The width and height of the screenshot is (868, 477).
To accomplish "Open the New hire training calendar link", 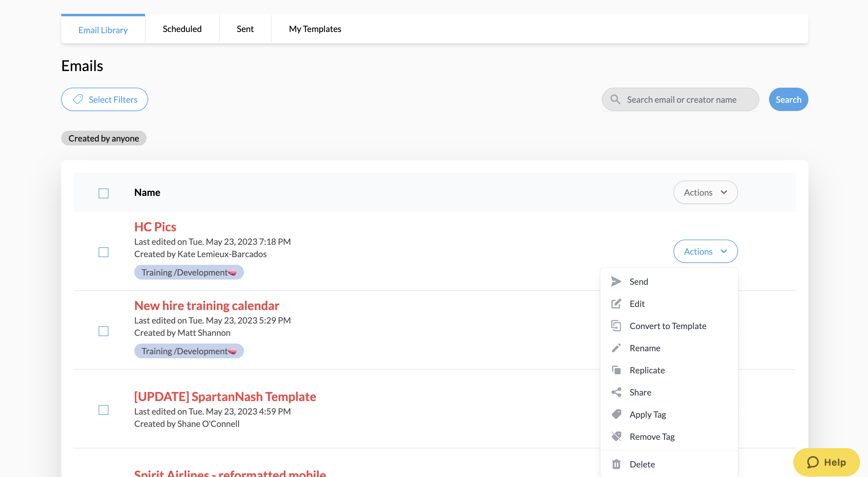I will pyautogui.click(x=206, y=305).
